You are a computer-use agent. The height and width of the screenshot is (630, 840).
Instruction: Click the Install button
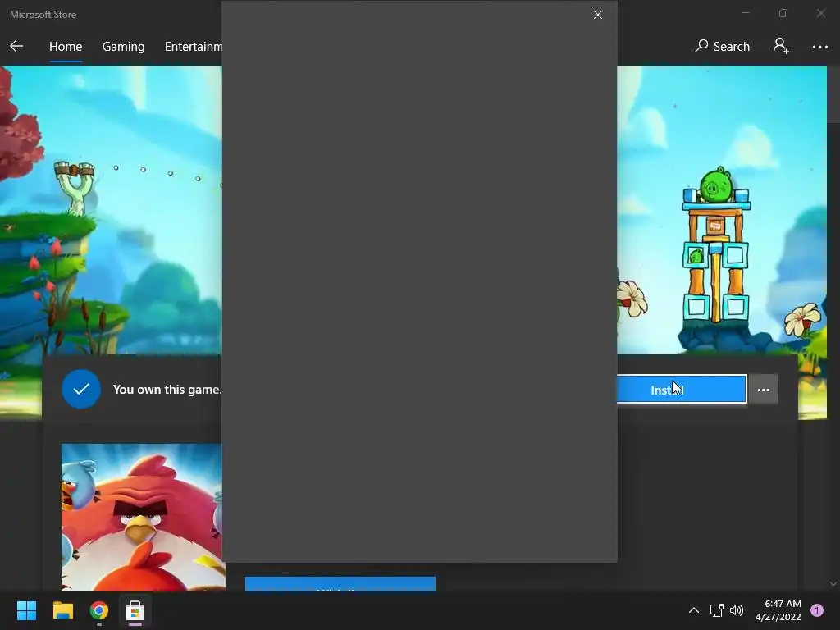click(x=682, y=390)
